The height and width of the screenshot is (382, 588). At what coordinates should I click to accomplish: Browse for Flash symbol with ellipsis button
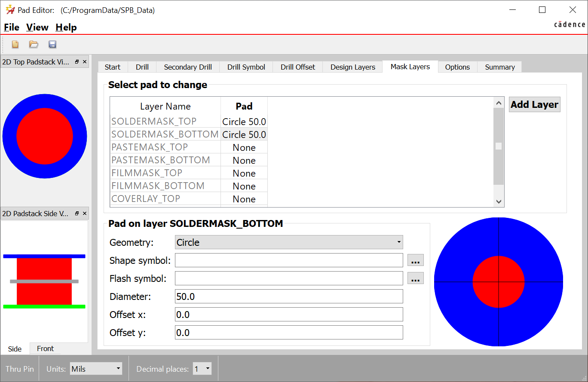(x=415, y=278)
